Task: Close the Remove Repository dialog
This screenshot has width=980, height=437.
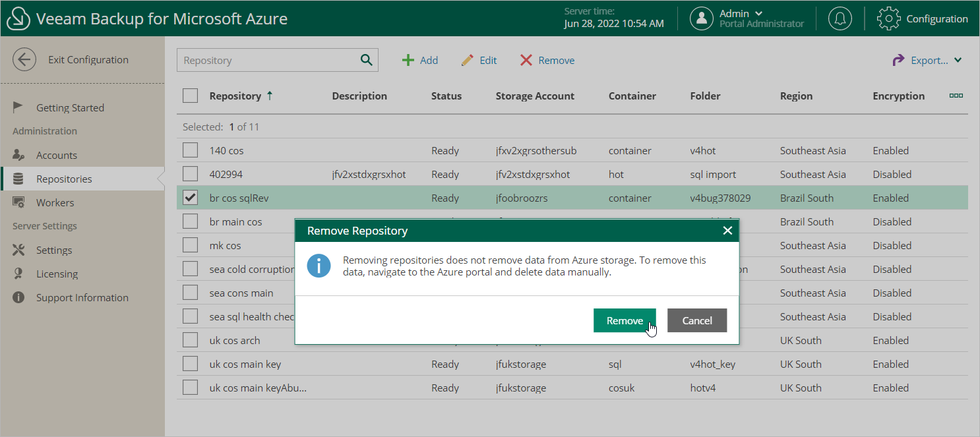Action: pos(727,231)
